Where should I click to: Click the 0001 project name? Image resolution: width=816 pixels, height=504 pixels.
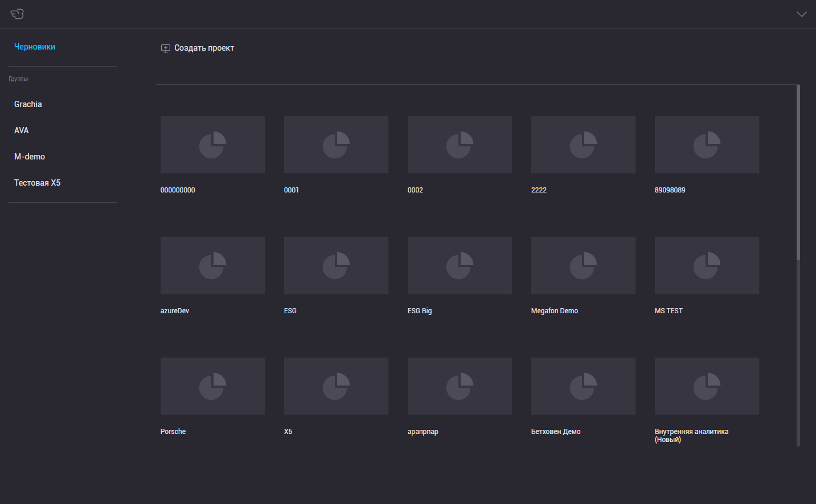(x=292, y=190)
